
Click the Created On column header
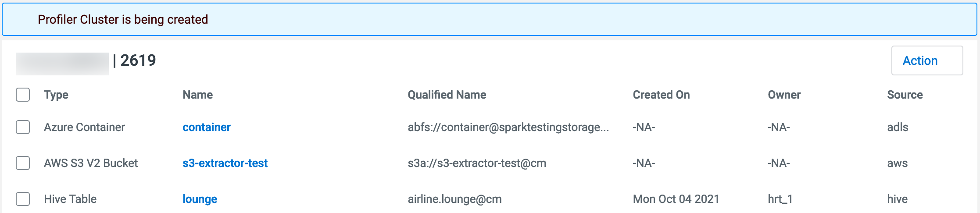(661, 95)
